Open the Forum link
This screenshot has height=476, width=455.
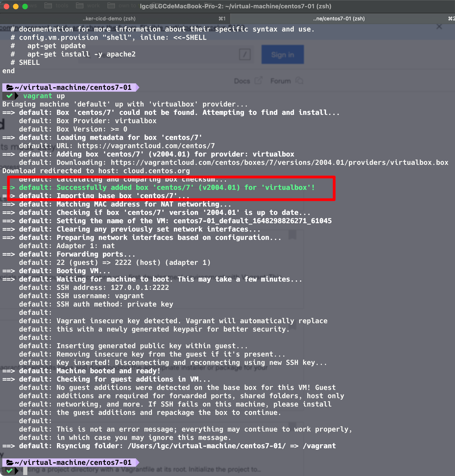pyautogui.click(x=280, y=81)
